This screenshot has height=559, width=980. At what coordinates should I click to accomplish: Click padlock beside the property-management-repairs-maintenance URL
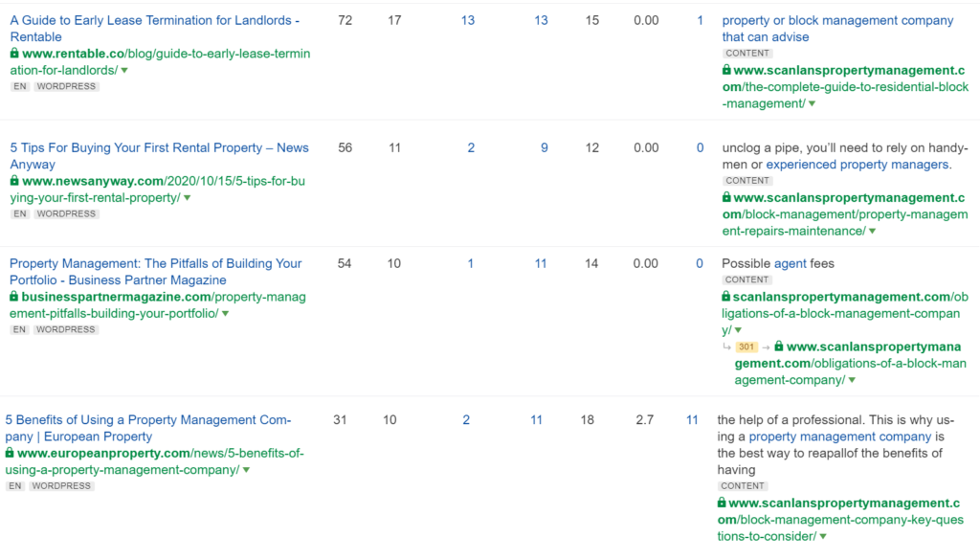(x=726, y=198)
